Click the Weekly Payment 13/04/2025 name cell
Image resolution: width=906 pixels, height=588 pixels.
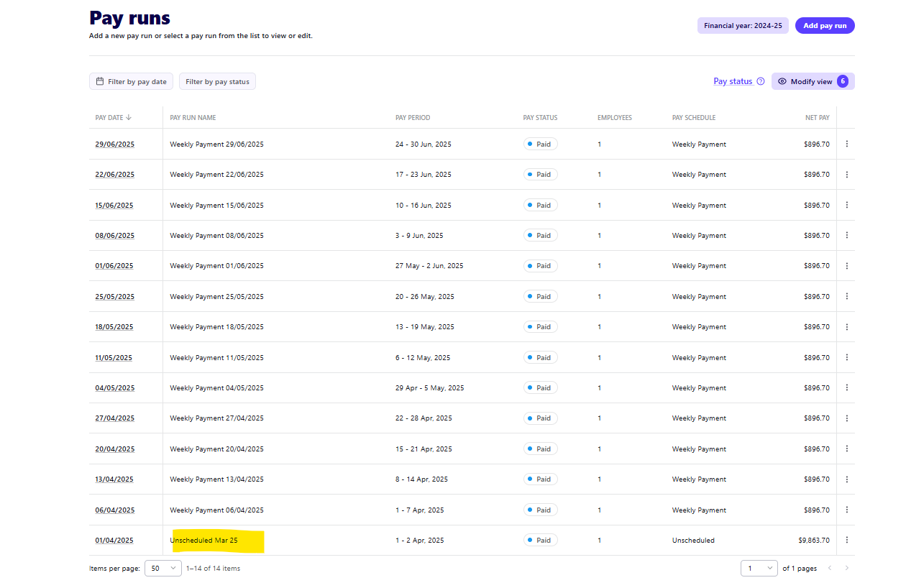pyautogui.click(x=216, y=479)
